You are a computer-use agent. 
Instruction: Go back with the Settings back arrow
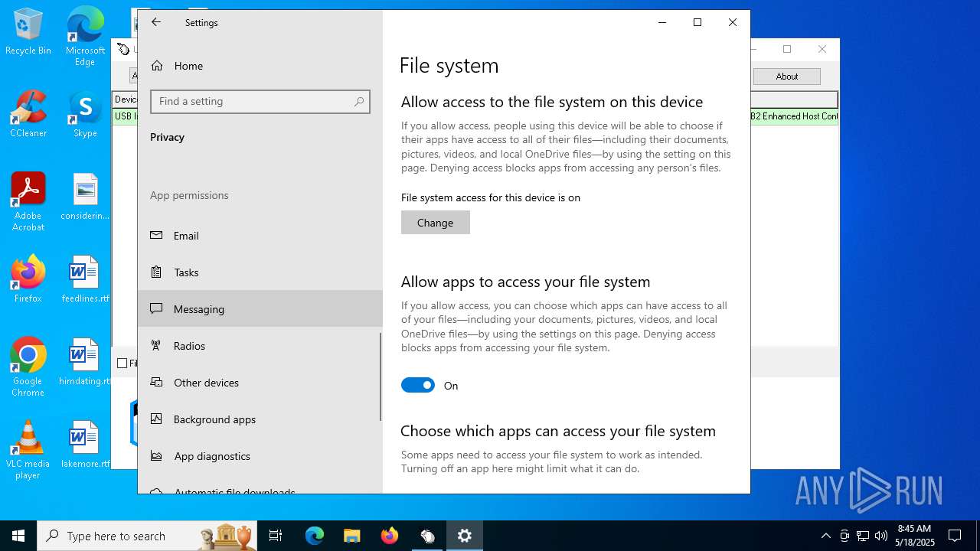pos(156,23)
